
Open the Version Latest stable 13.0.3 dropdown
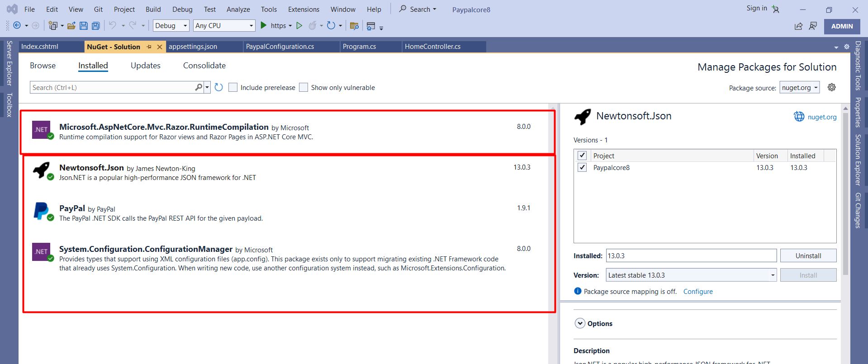tap(691, 275)
